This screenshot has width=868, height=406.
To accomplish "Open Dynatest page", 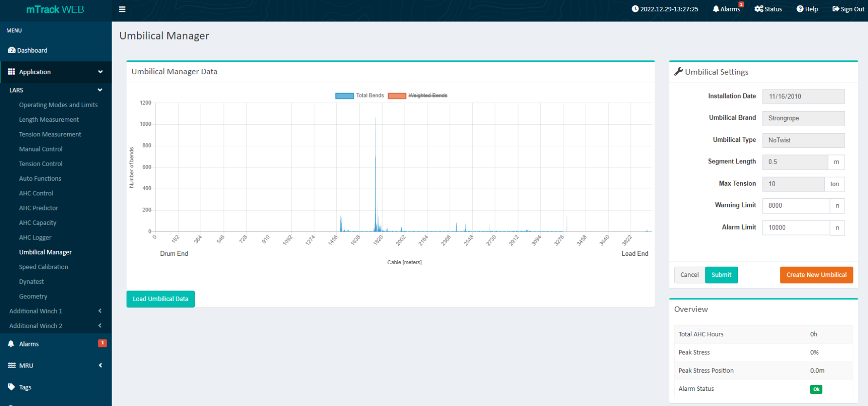I will pos(31,282).
